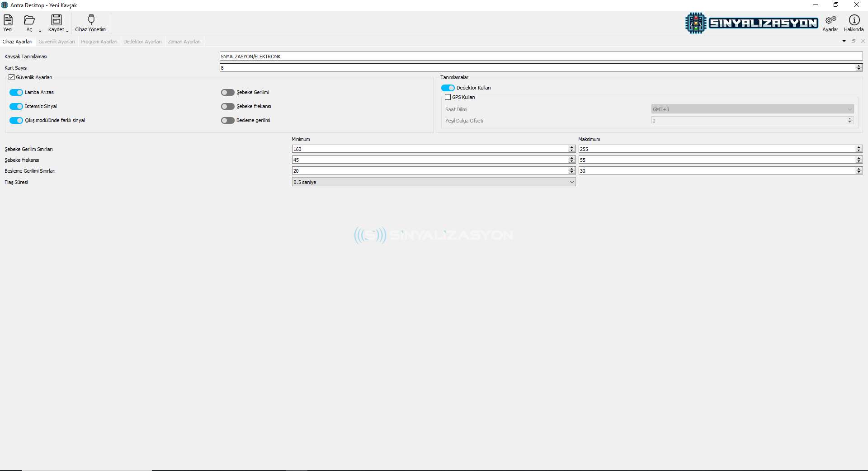Click the Sinyalizasyon traffic light logo
The height and width of the screenshot is (471, 868).
tap(695, 23)
